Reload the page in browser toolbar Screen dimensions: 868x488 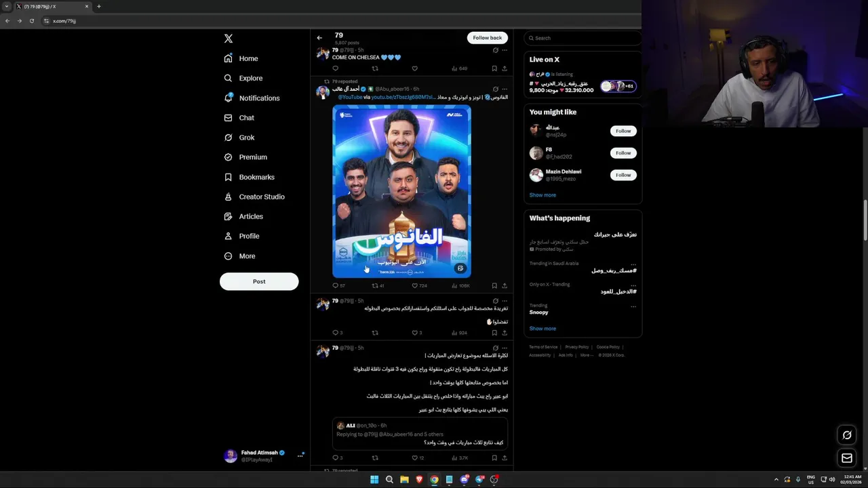point(31,21)
